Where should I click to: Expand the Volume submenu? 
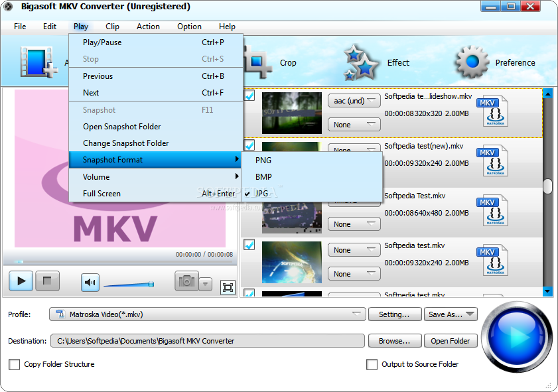click(x=155, y=177)
